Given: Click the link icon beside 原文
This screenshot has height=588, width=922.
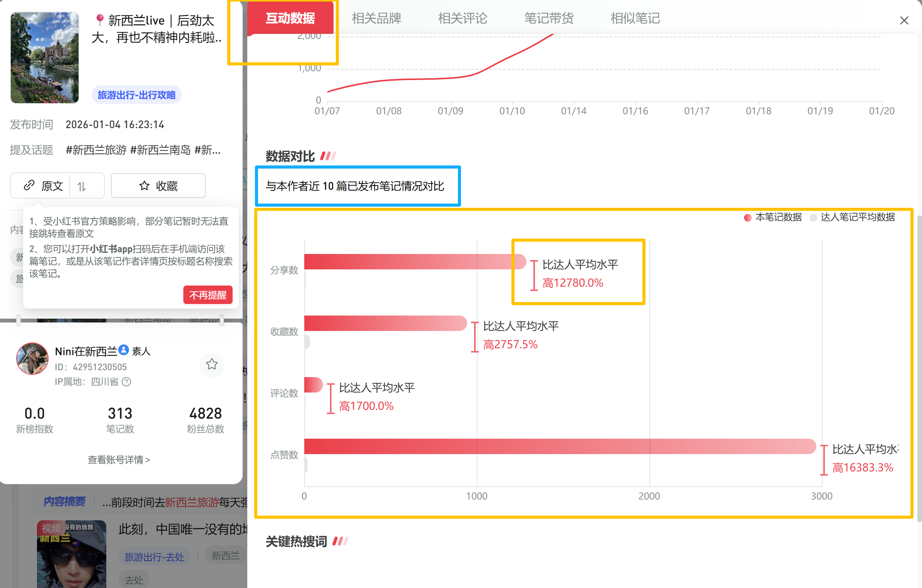Looking at the screenshot, I should [29, 185].
